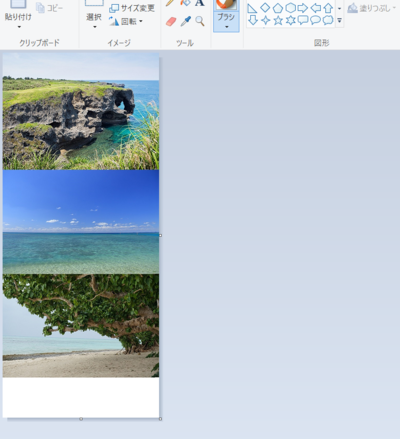
Task: Expand the full shapes gallery
Action: point(339,21)
